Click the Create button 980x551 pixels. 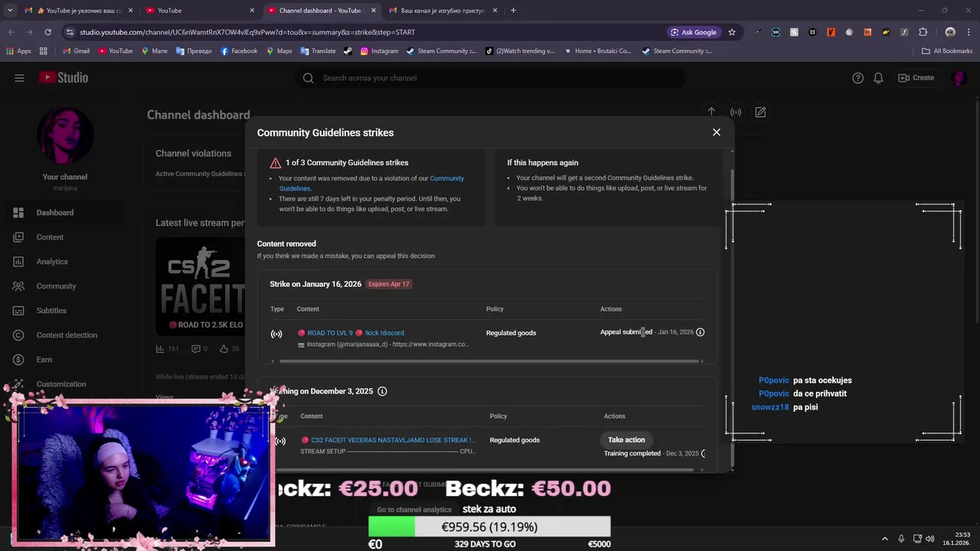[916, 78]
